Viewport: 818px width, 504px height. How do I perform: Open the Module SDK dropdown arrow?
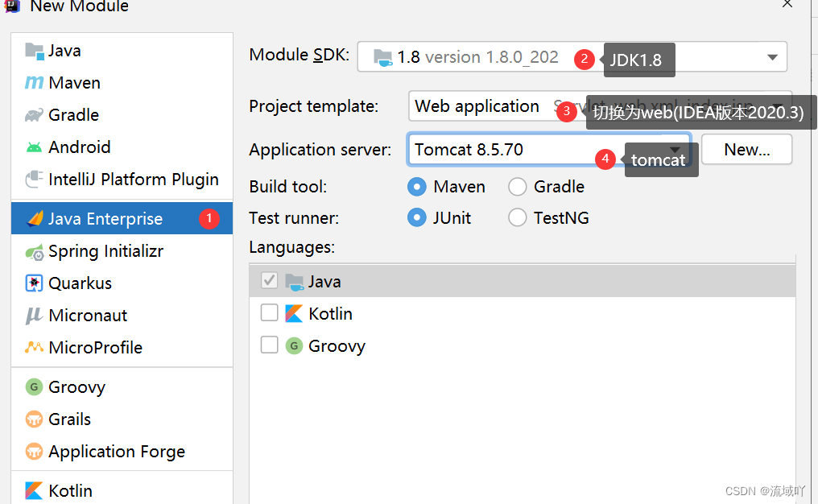coord(773,57)
